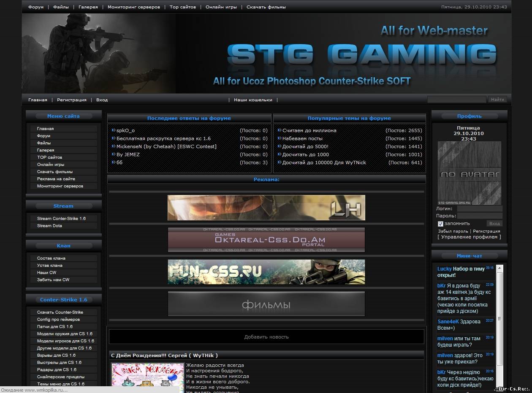532x393 pixels.
Task: Click the LH banner in the advertisement area
Action: pyautogui.click(x=266, y=207)
